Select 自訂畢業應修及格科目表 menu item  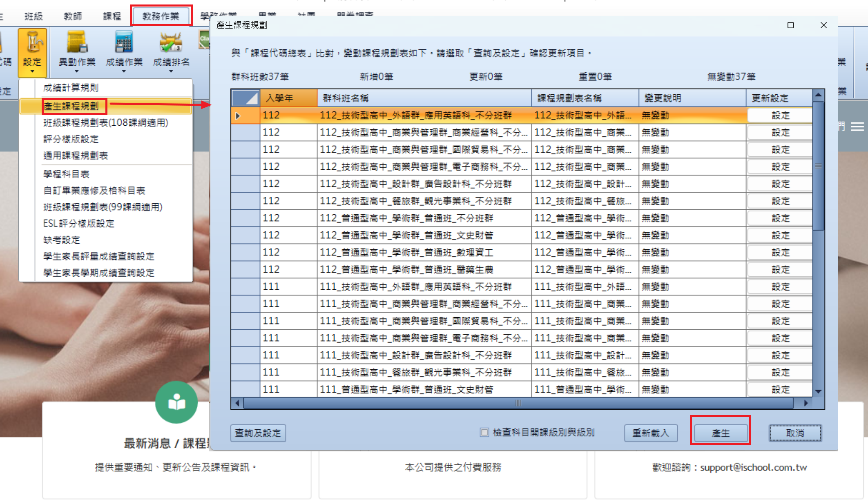105,191
